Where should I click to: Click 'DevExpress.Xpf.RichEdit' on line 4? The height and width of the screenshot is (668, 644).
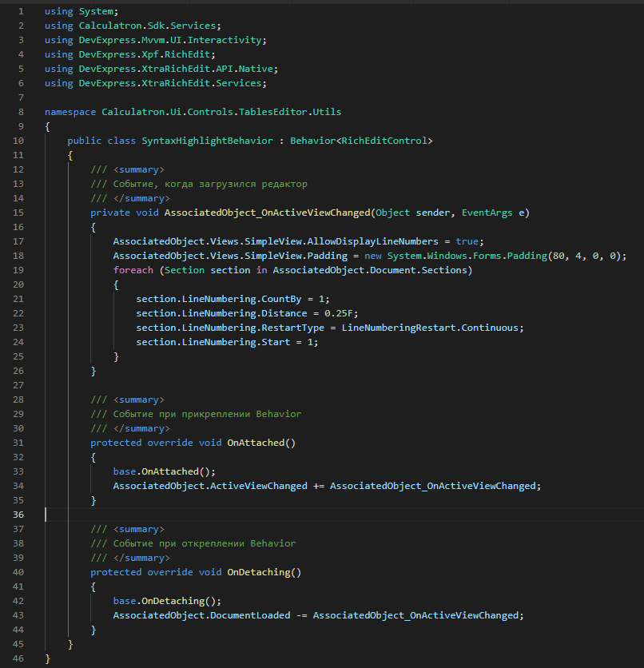145,54
